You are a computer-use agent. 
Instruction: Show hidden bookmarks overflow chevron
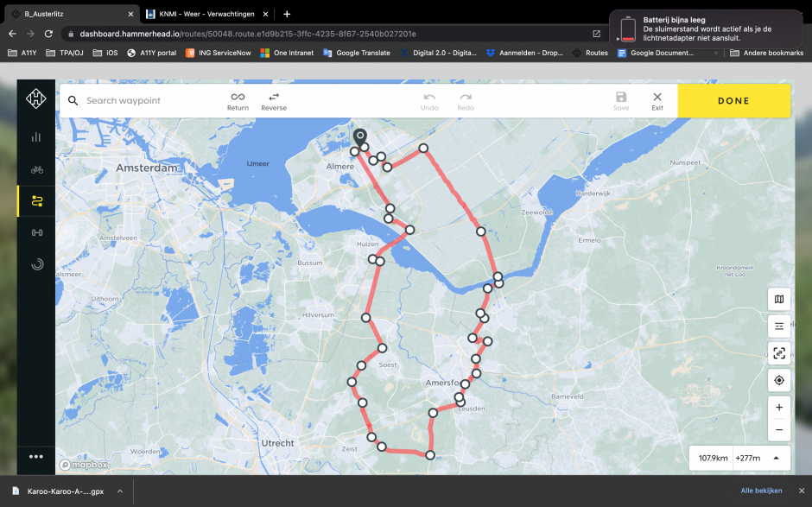coord(716,53)
